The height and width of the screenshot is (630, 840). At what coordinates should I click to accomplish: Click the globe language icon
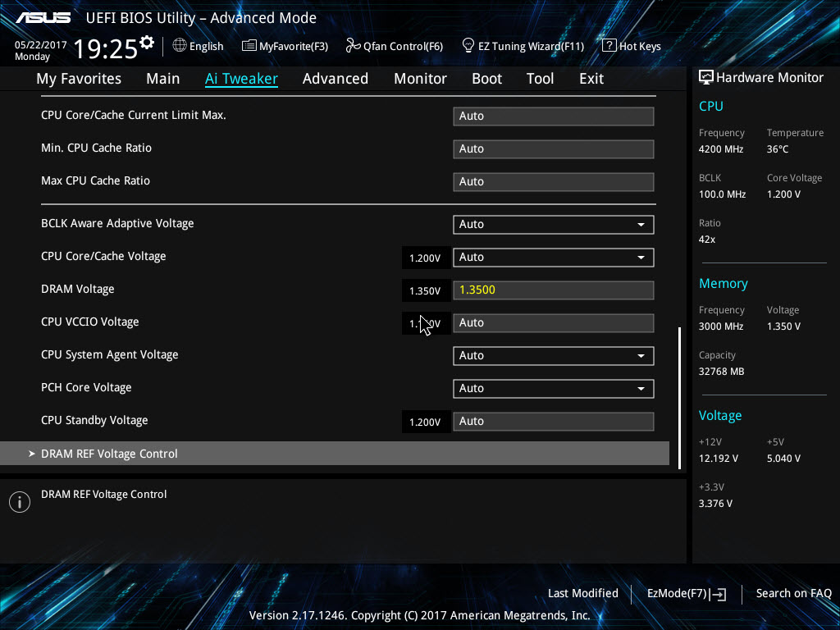(180, 46)
